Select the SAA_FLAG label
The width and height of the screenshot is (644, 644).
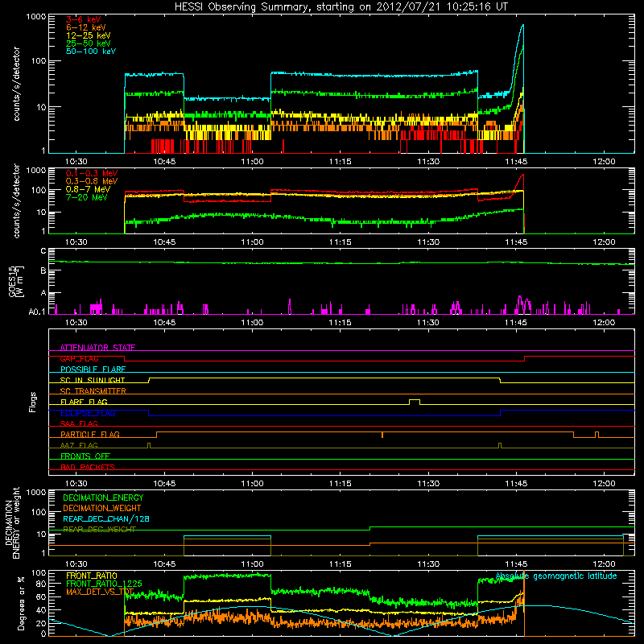[x=79, y=423]
